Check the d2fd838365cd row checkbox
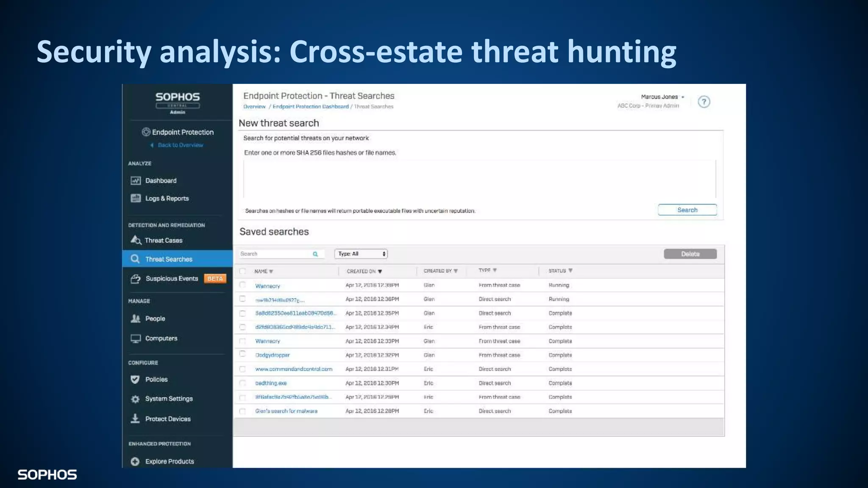Viewport: 868px width, 488px height. click(242, 327)
